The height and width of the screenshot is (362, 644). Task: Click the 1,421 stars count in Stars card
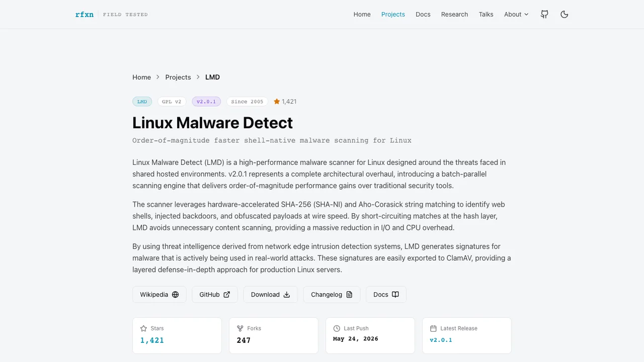152,340
